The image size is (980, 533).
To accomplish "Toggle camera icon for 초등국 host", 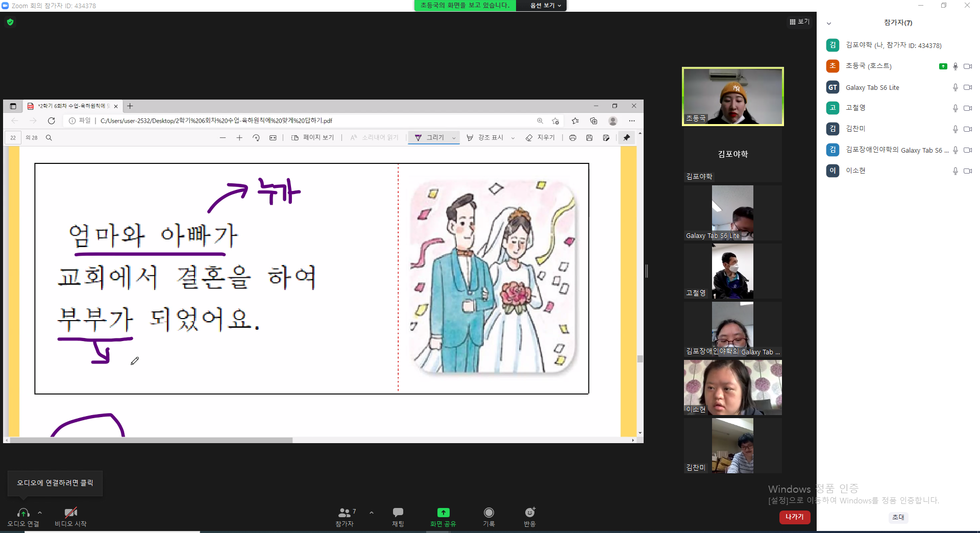I will [x=968, y=66].
